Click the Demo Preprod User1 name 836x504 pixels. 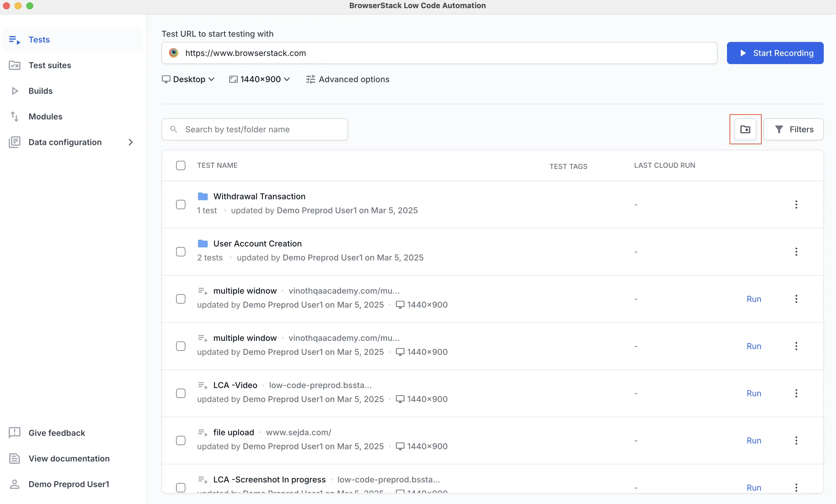click(x=69, y=484)
